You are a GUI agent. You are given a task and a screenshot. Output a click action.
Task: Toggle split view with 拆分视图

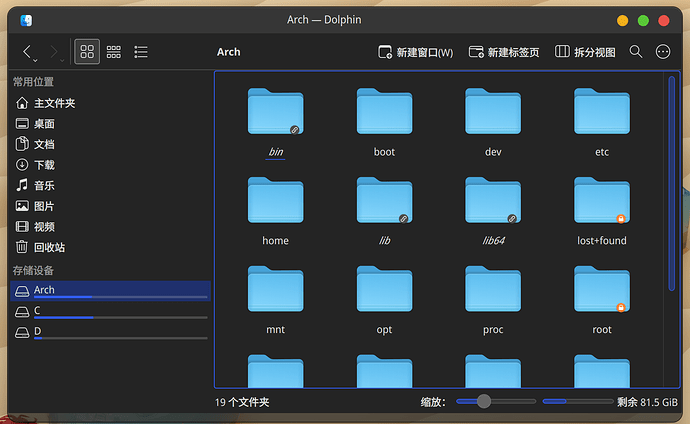tap(585, 52)
